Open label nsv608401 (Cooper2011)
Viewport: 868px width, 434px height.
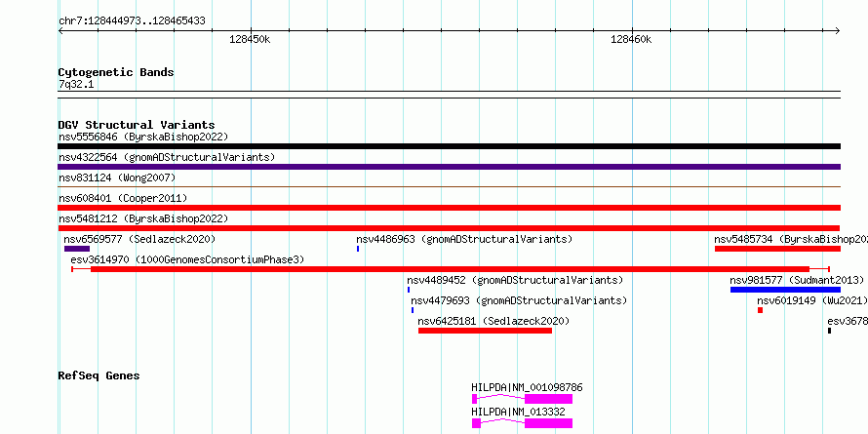(x=123, y=198)
